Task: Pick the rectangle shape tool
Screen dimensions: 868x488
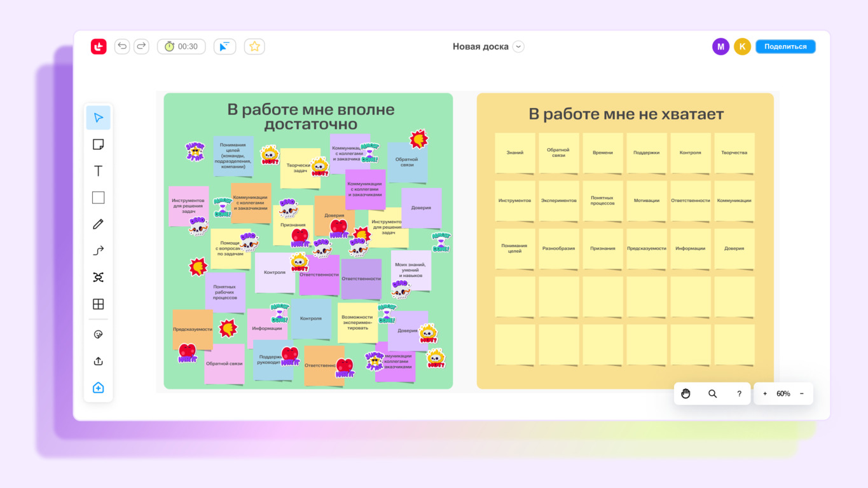Action: pyautogui.click(x=98, y=198)
